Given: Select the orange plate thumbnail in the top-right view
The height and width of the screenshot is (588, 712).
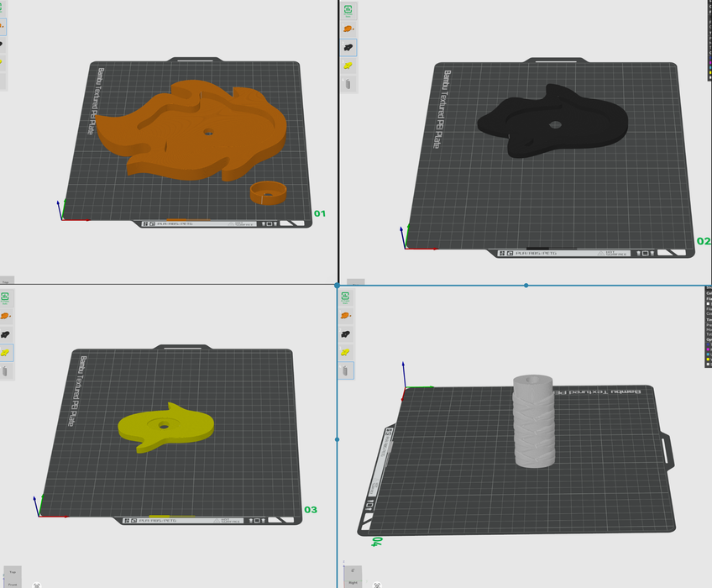Looking at the screenshot, I should (x=348, y=29).
